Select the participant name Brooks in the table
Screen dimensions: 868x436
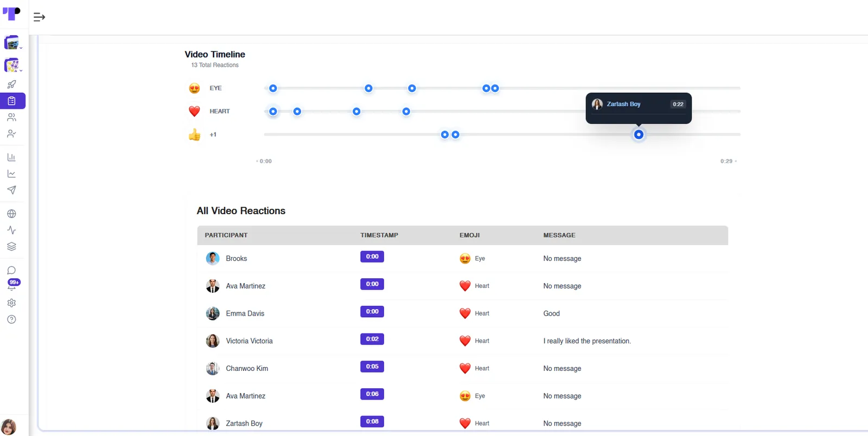pos(237,259)
